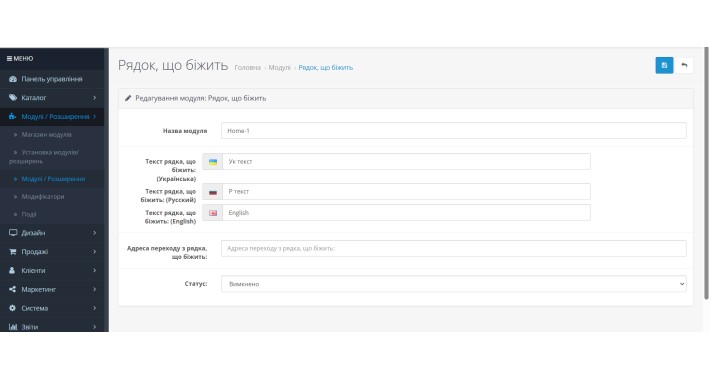Image resolution: width=710 pixels, height=380 pixels.
Task: Click the Редагування модуля panel title
Action: [x=201, y=98]
